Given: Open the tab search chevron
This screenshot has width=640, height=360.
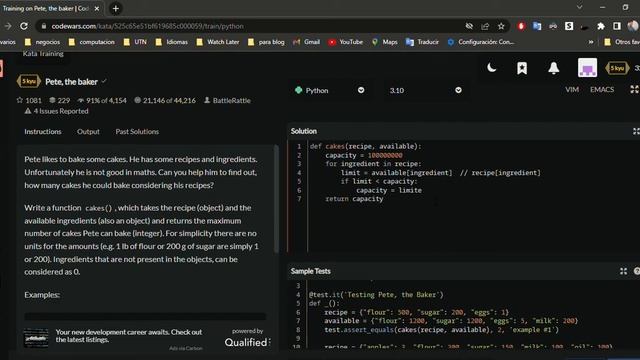Looking at the screenshot, I should coord(579,7).
